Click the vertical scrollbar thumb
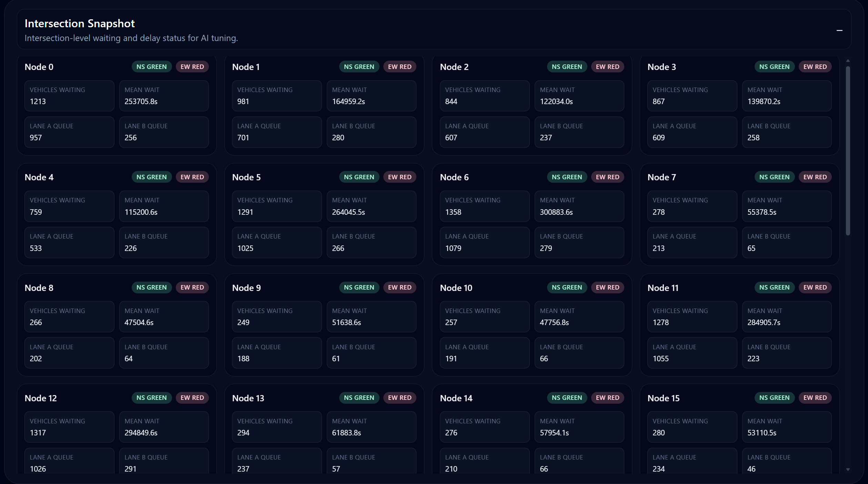The width and height of the screenshot is (868, 484). coord(848,150)
